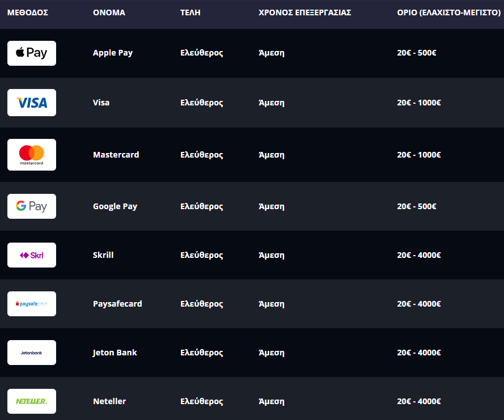Click Neteller's 20€ - 4000€ limit

tap(419, 401)
